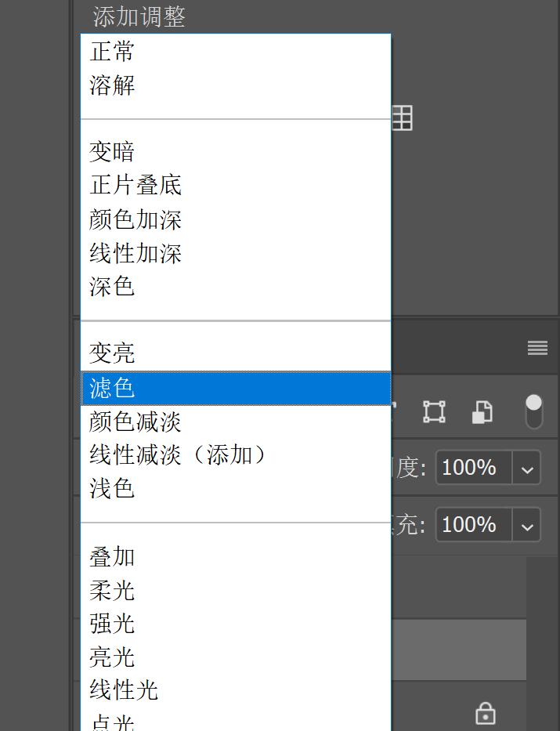Open the 不透明度 (opacity) percentage dropdown
The image size is (560, 731).
(x=526, y=467)
